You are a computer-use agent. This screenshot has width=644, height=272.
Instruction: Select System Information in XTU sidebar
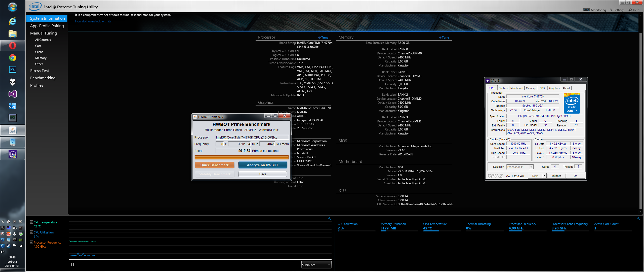(x=47, y=18)
